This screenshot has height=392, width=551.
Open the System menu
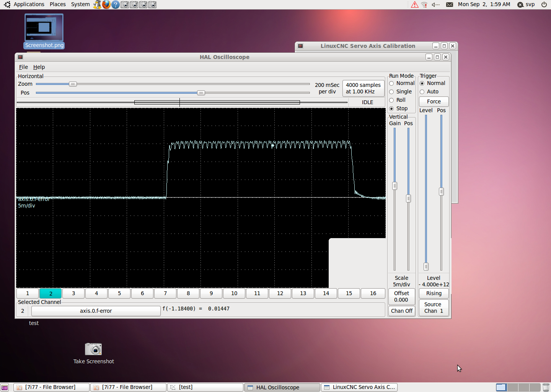(80, 4)
